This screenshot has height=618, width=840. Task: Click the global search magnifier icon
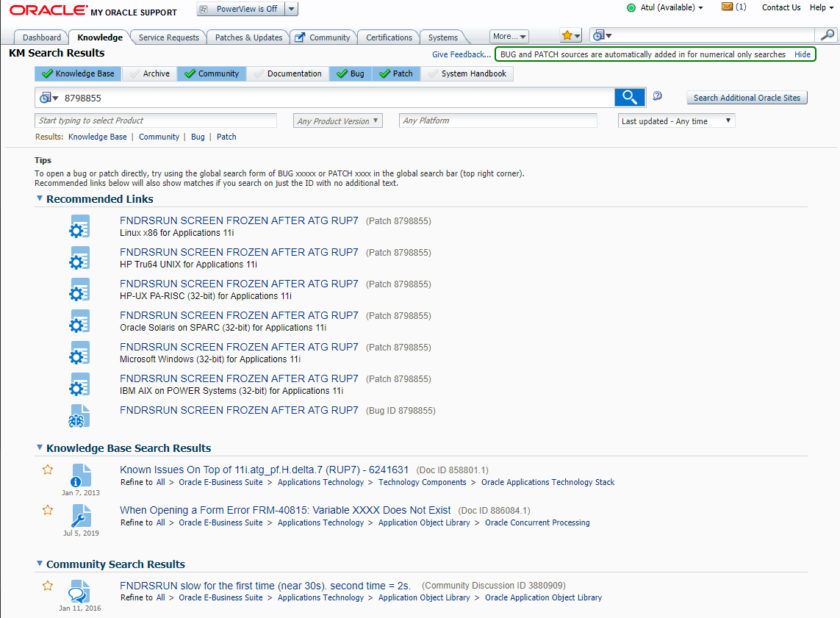[x=828, y=35]
